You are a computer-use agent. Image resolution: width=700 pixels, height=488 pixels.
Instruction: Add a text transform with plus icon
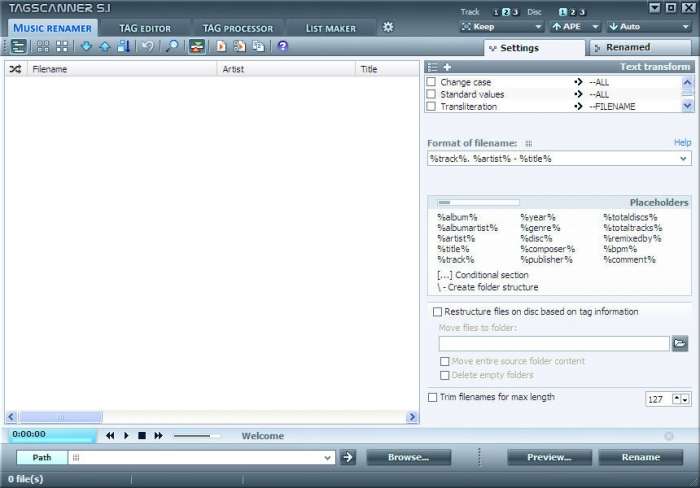(447, 67)
